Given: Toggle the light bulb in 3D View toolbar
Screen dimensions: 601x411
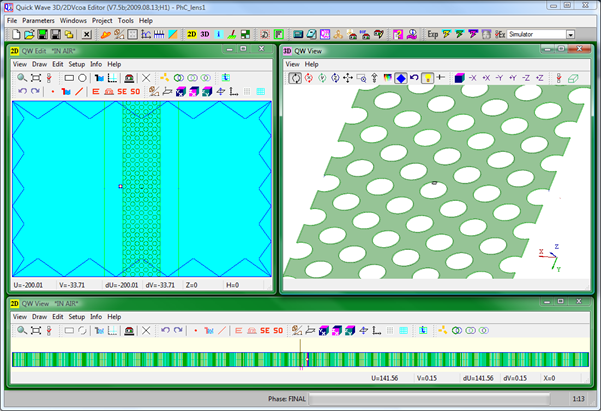Looking at the screenshot, I should [x=426, y=78].
